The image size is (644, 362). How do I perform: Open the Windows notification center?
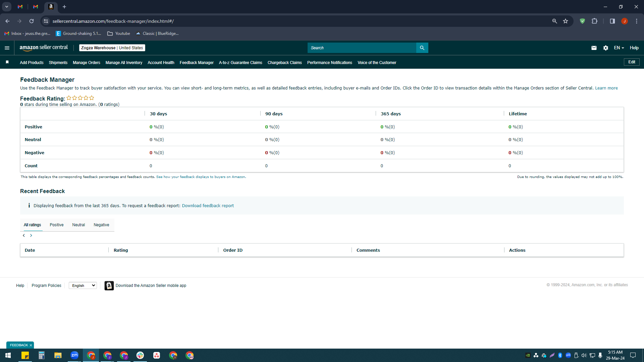[633, 355]
